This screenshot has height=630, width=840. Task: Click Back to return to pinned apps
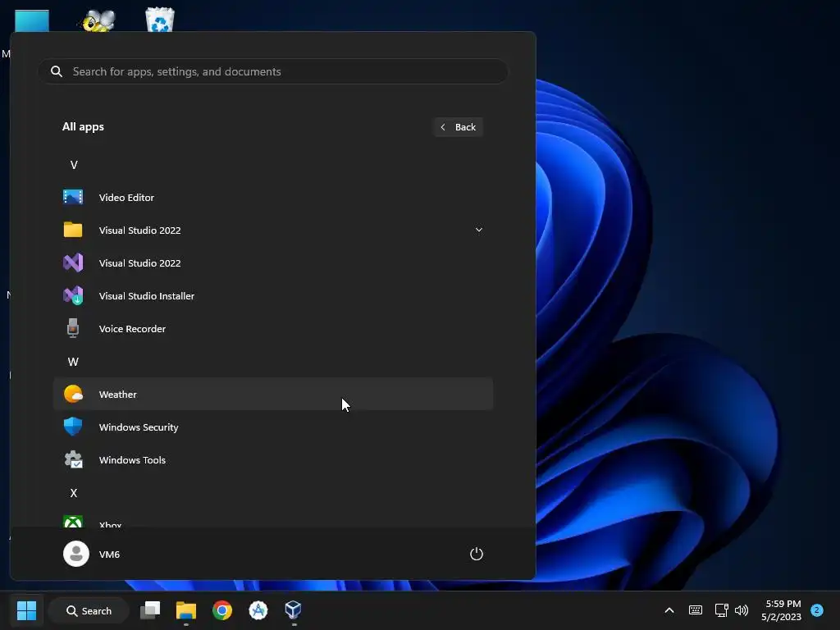click(458, 127)
